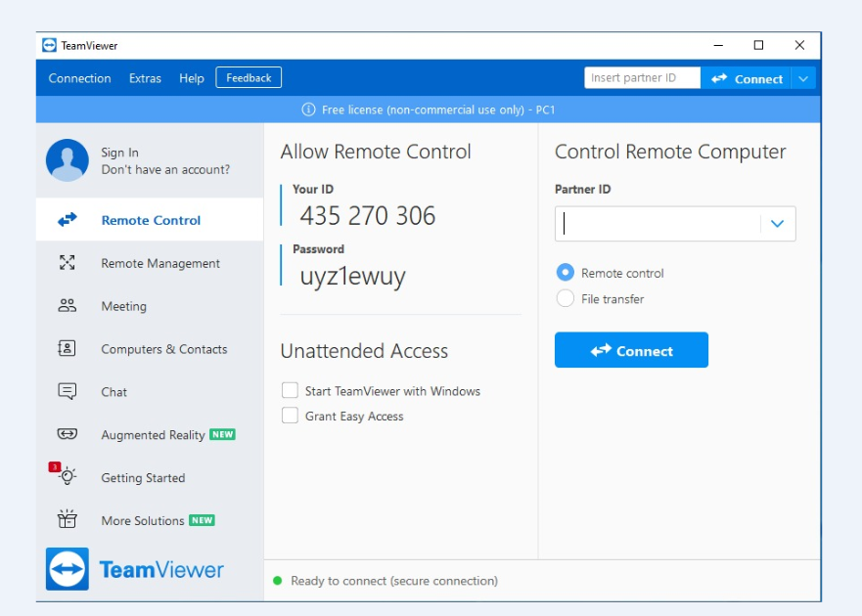Click inside the Partner ID input box
The height and width of the screenshot is (616, 862).
(658, 224)
